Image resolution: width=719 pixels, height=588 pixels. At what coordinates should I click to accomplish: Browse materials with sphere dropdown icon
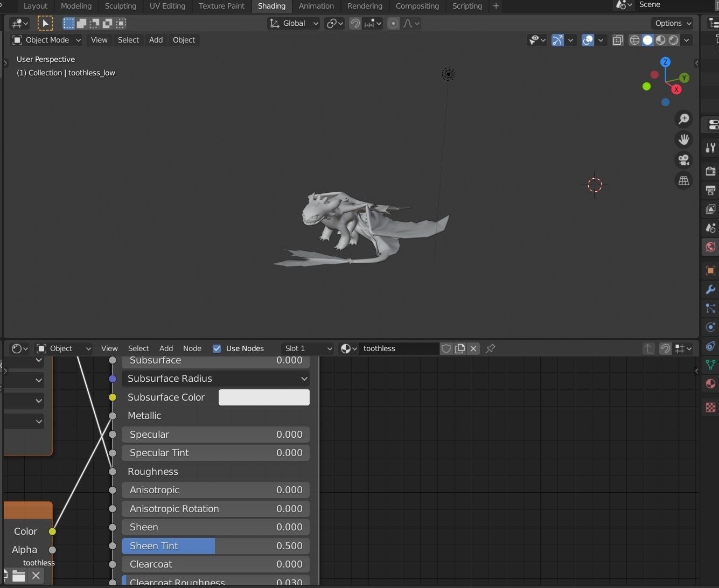pyautogui.click(x=349, y=348)
